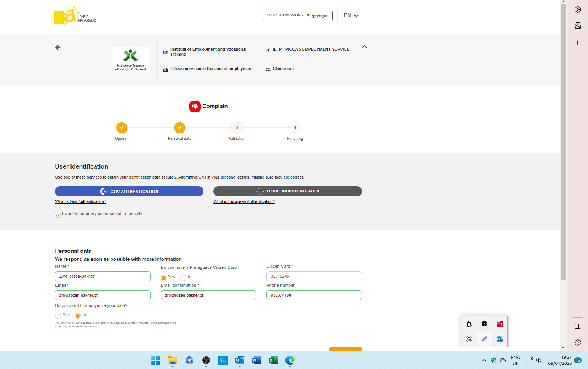Image resolution: width=588 pixels, height=369 pixels.
Task: Click the European Authentication button
Action: pyautogui.click(x=288, y=191)
